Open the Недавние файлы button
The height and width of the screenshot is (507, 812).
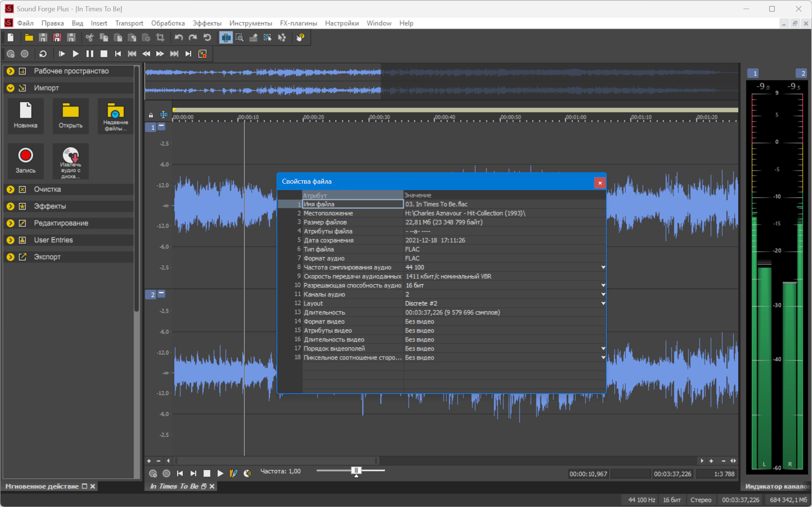click(115, 116)
